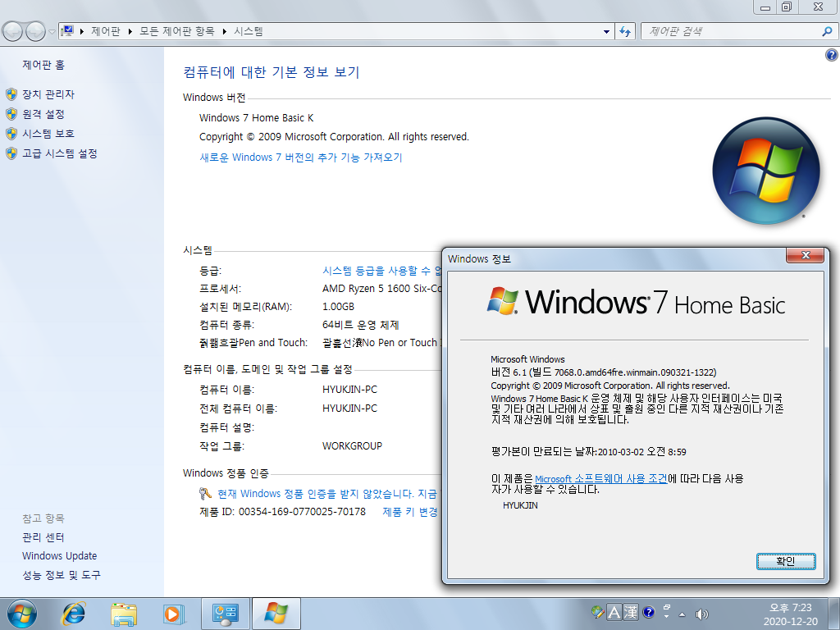
Task: Open 제어판 홈 link
Action: [43, 65]
